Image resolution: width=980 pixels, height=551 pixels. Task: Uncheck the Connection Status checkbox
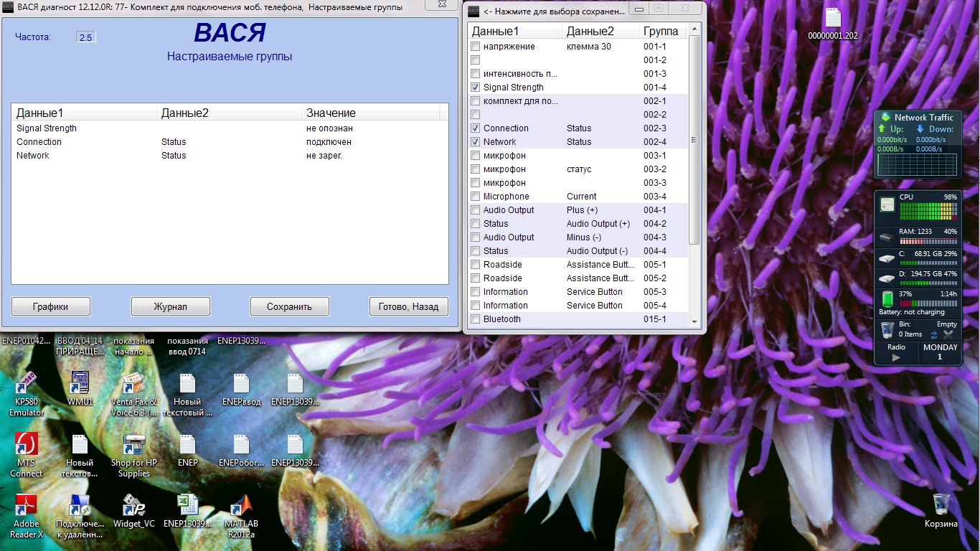point(475,128)
